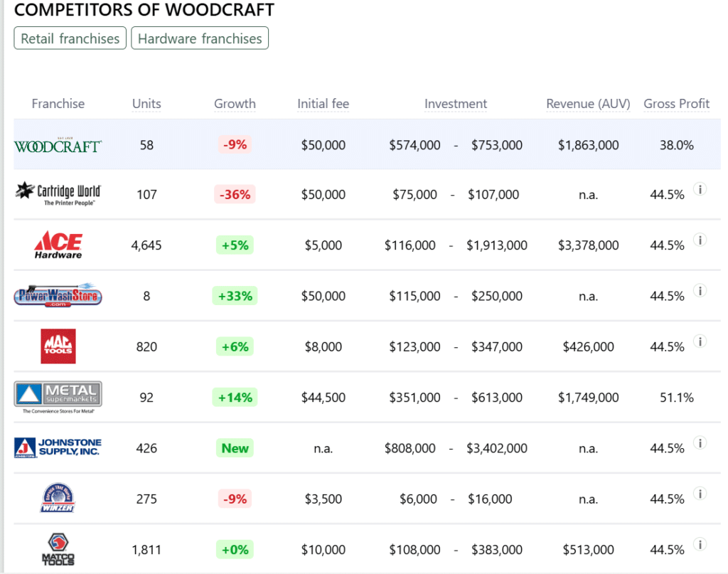Select the $1,749,000 revenue value

click(588, 398)
